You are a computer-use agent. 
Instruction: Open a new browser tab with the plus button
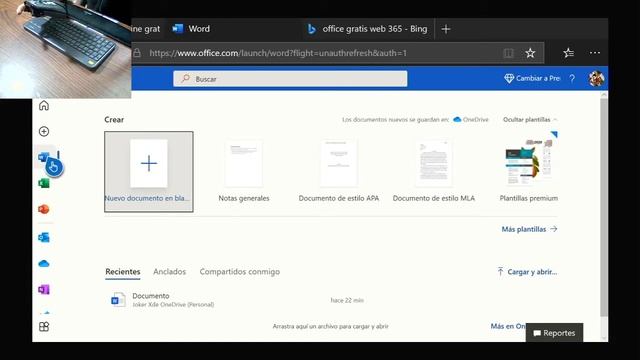[446, 29]
